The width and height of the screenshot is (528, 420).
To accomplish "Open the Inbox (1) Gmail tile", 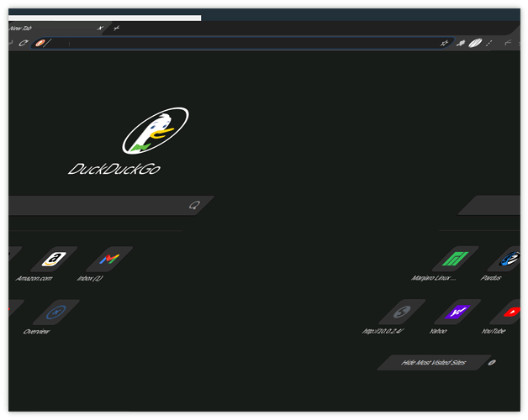I will [109, 259].
